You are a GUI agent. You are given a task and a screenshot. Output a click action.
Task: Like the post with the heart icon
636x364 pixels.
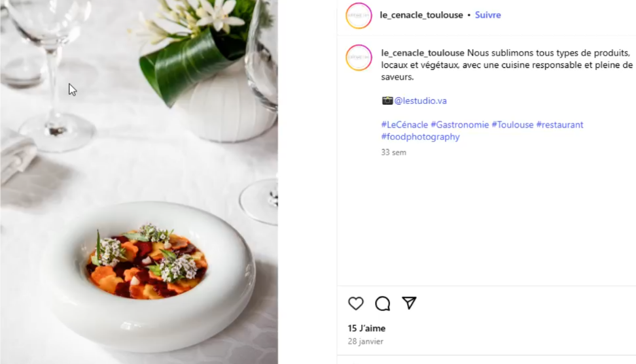[x=355, y=303]
